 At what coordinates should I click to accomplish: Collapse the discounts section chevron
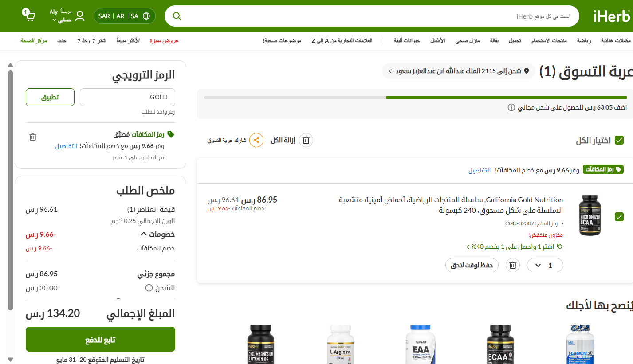pos(144,234)
